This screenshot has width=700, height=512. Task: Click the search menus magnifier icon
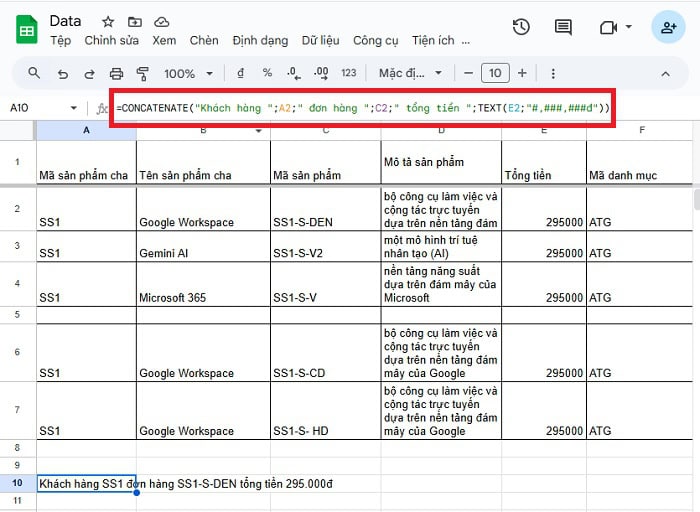(x=34, y=73)
